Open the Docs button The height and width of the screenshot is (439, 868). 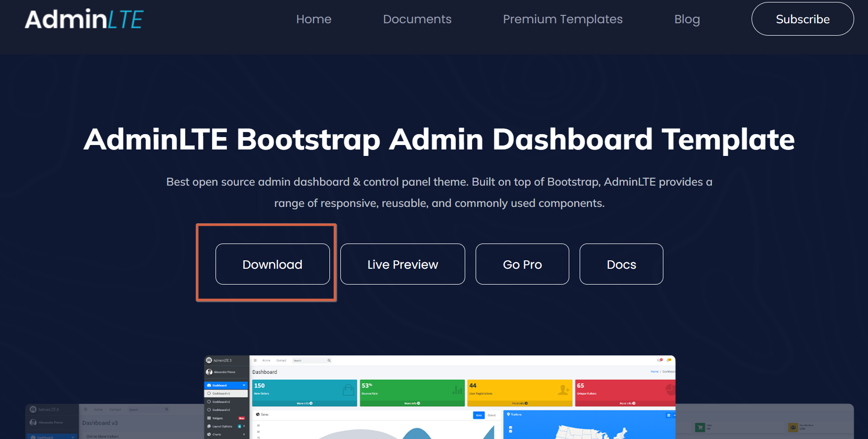(x=621, y=264)
